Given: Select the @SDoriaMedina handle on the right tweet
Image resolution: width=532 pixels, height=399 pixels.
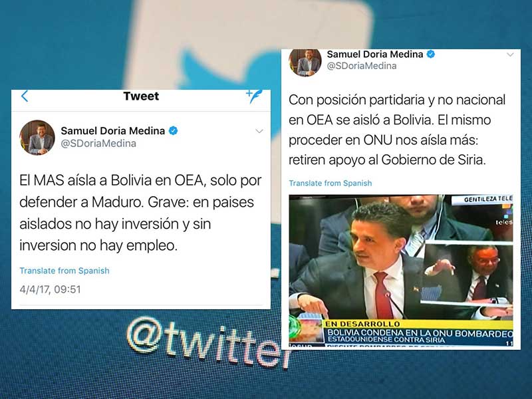Looking at the screenshot, I should pyautogui.click(x=361, y=66).
